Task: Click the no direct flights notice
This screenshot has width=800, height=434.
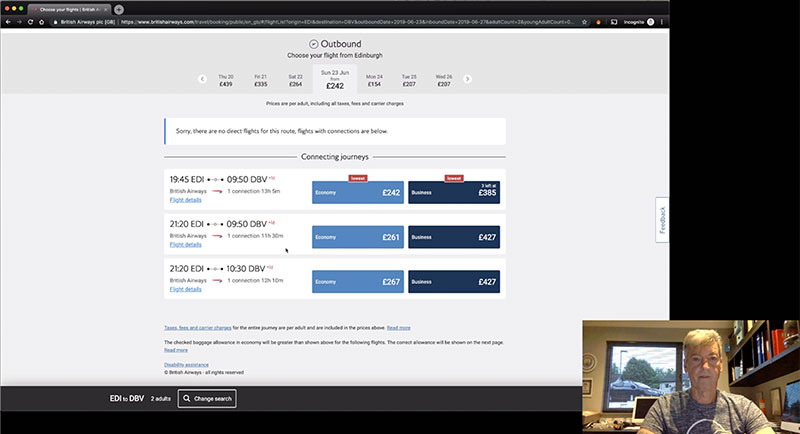Action: coord(335,131)
